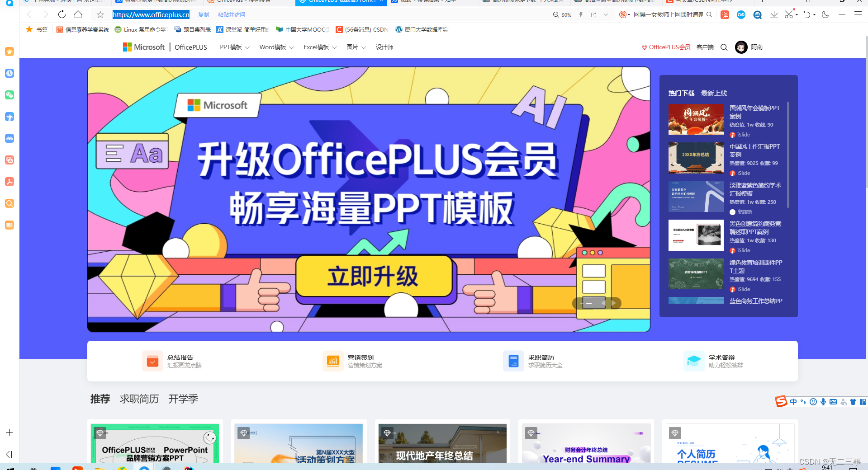Open the dropdown arrow next to scissors
Viewport: 868px width, 470px height.
pos(797,14)
